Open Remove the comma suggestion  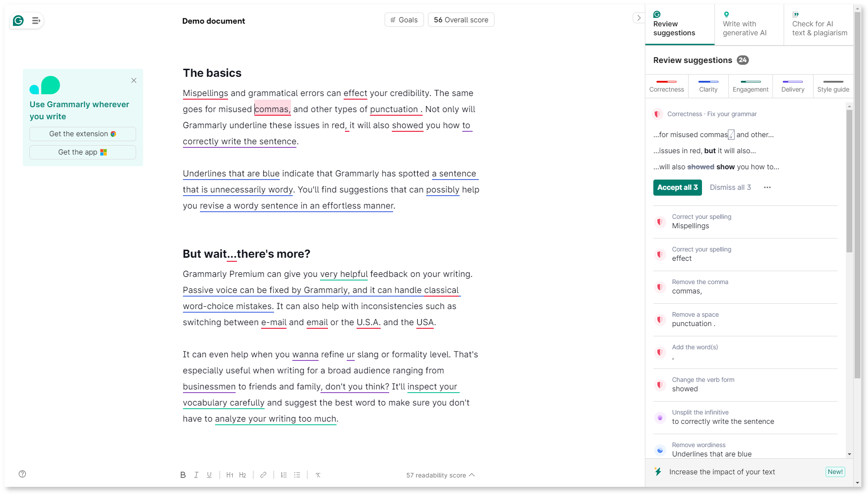tap(745, 287)
